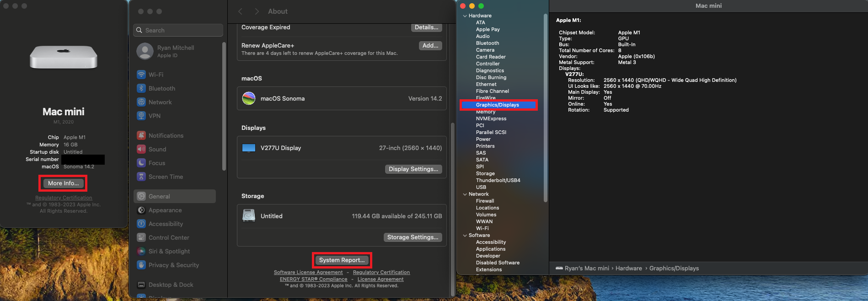Click the search magnifier icon in Settings
The height and width of the screenshot is (301, 868).
(x=139, y=30)
